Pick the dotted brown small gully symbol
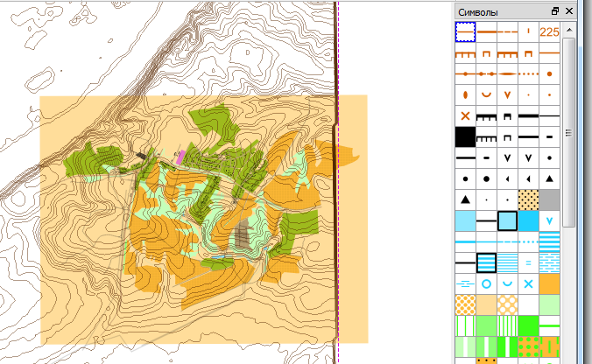The height and width of the screenshot is (364, 592). coord(528,73)
